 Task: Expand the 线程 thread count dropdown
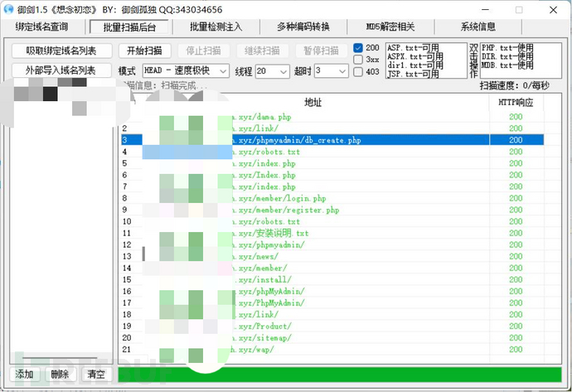[x=273, y=71]
